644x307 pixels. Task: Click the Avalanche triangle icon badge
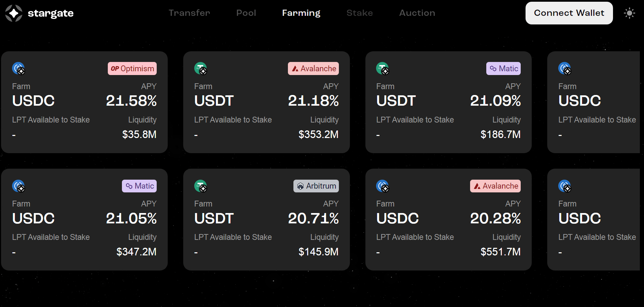[x=295, y=68]
